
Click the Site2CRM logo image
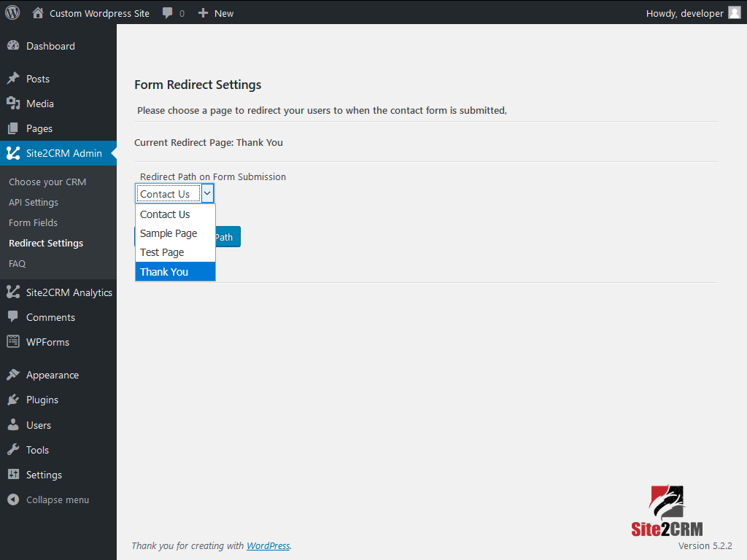(x=667, y=511)
